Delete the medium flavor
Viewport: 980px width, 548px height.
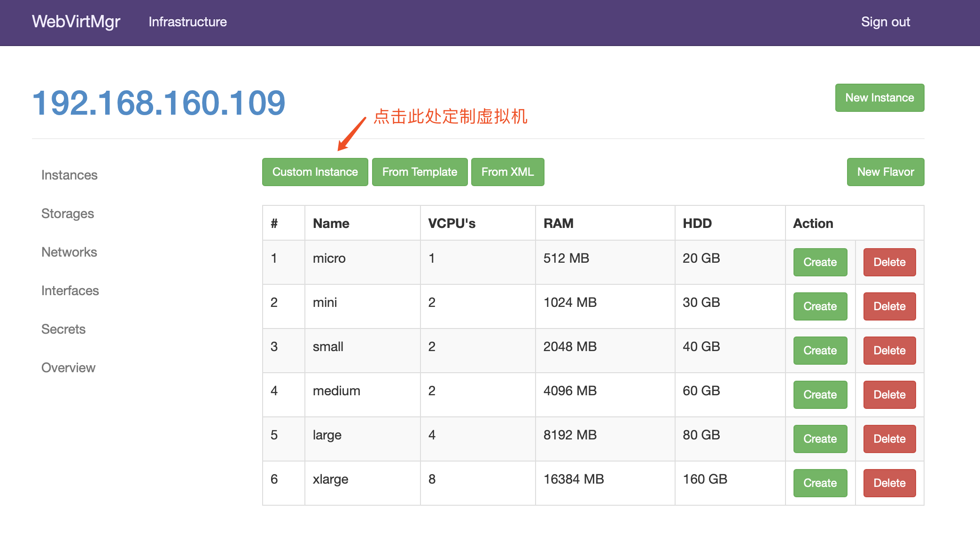[x=889, y=395]
